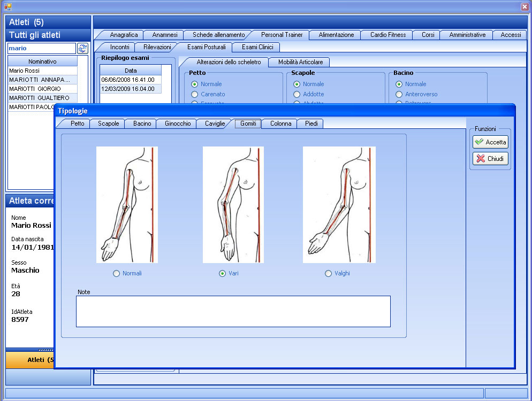Click inside the Note text box

coord(233,311)
